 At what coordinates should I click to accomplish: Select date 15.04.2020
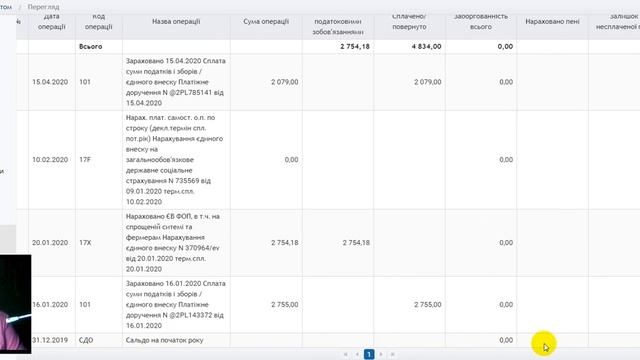[x=50, y=82]
